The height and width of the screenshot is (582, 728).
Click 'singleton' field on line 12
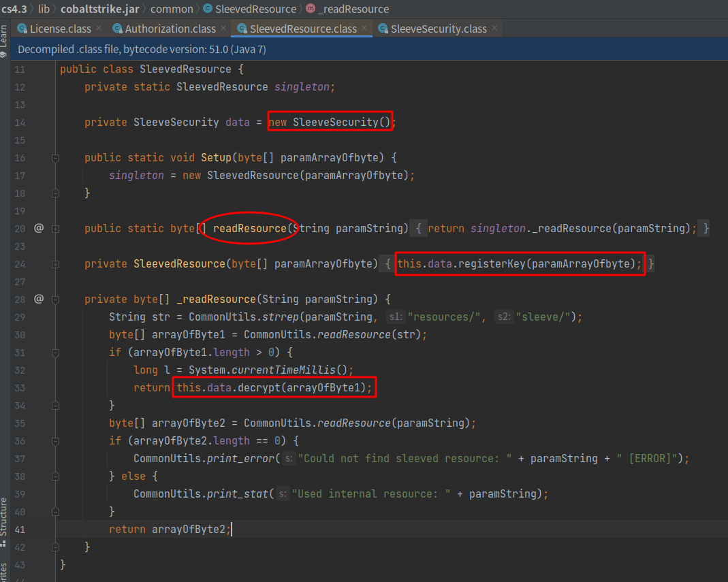click(x=302, y=87)
